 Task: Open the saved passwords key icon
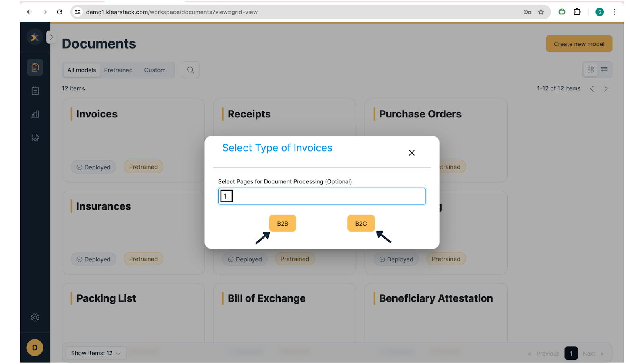tap(527, 12)
